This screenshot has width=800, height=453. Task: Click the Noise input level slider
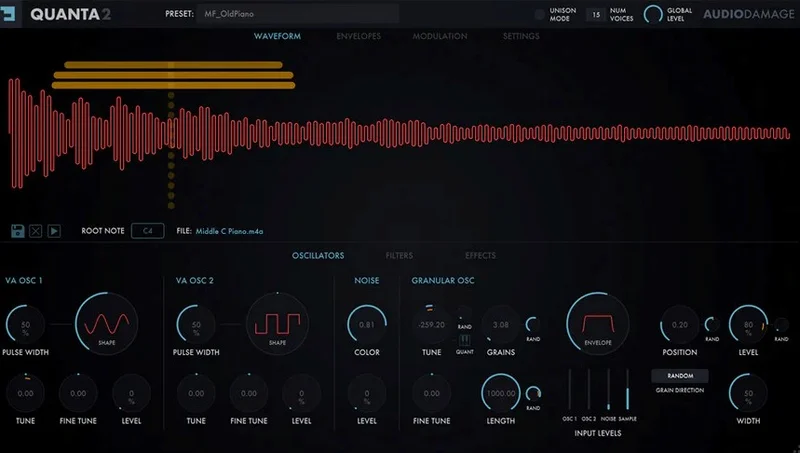coord(608,390)
